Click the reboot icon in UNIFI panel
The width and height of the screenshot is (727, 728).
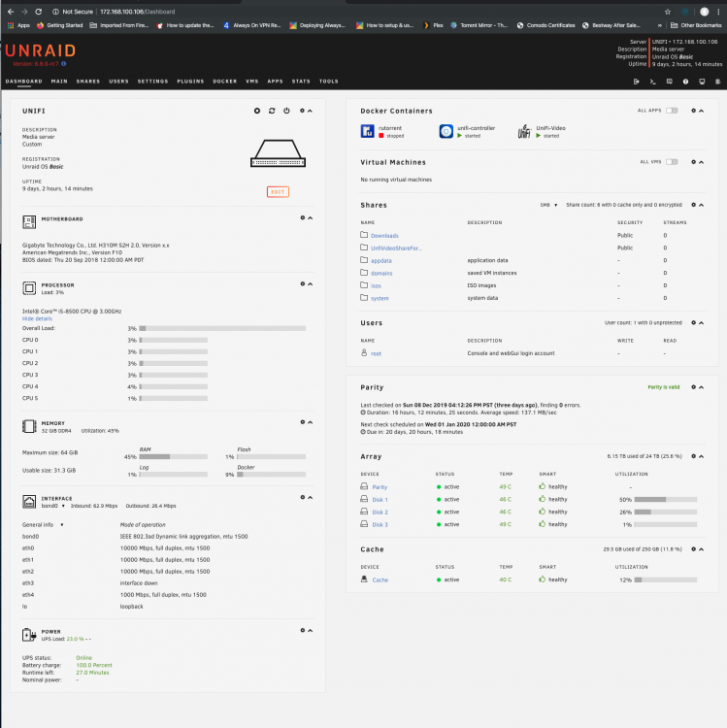(x=272, y=111)
